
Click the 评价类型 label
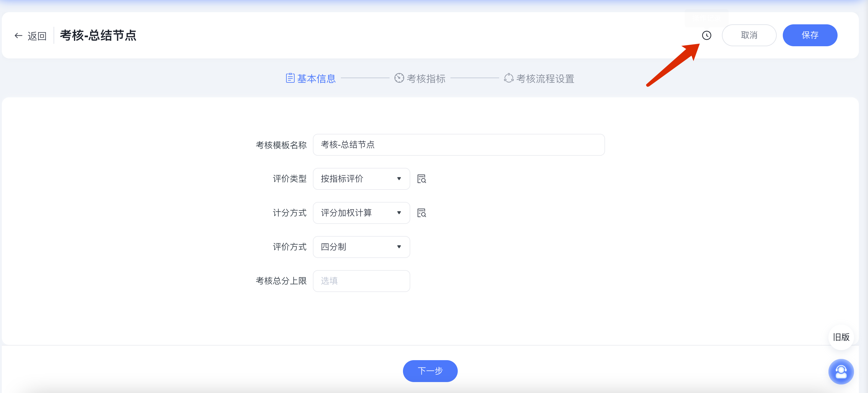[x=289, y=179]
